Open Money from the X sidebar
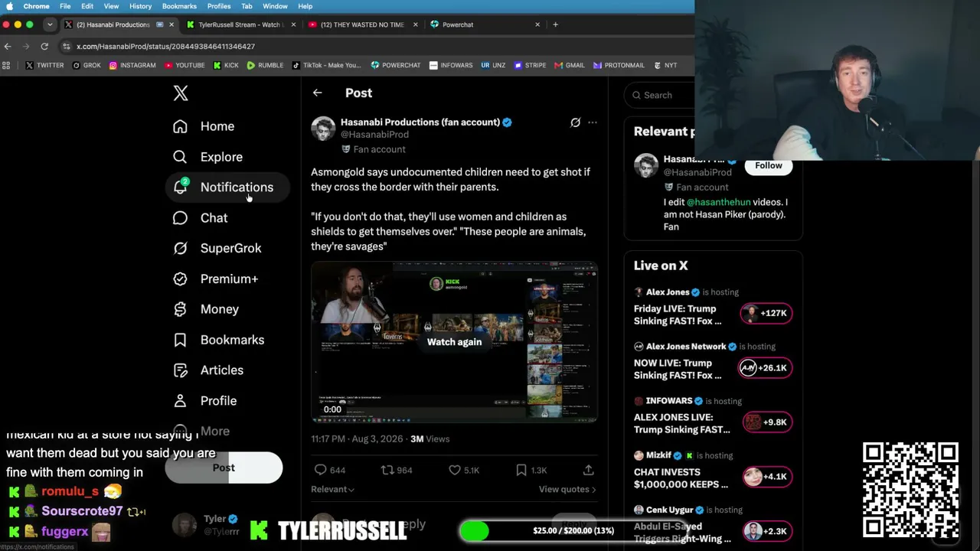The image size is (980, 551). [206, 309]
